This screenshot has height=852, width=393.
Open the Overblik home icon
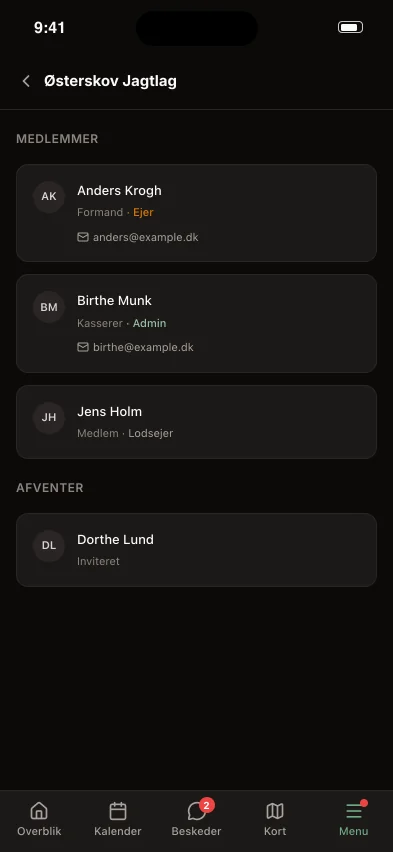(x=39, y=811)
